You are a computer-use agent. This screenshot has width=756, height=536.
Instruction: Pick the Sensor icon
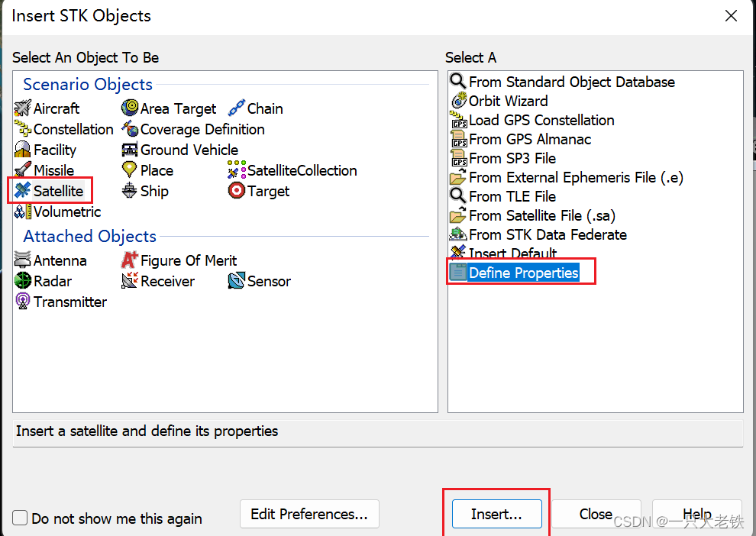(x=236, y=281)
